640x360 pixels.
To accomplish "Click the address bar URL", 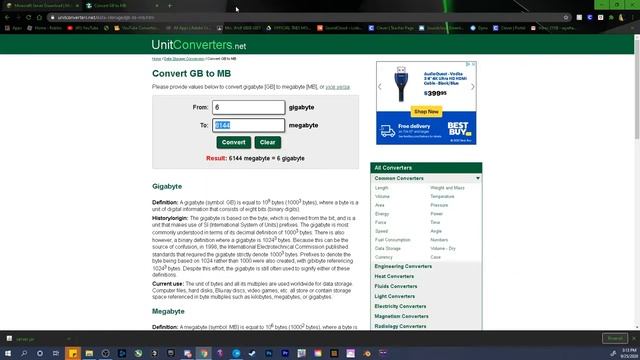I will point(105,18).
